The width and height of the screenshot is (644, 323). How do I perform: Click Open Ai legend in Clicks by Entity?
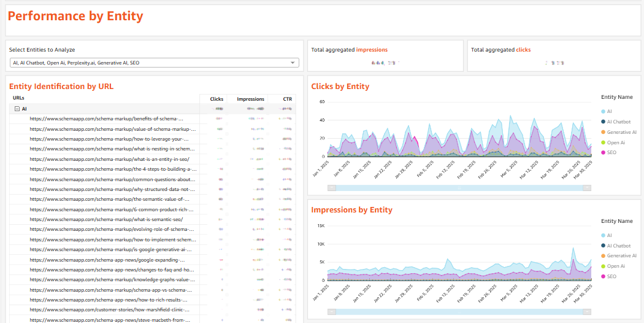(x=613, y=142)
